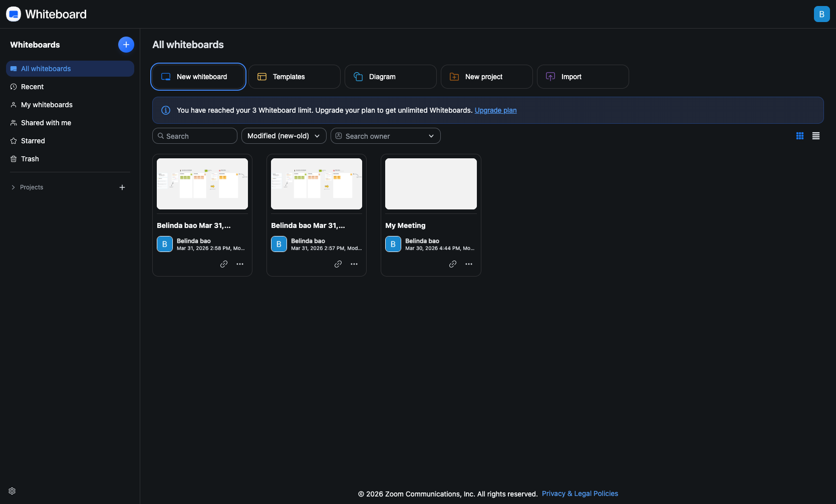View Starred whiteboards
The image size is (836, 504).
point(70,141)
